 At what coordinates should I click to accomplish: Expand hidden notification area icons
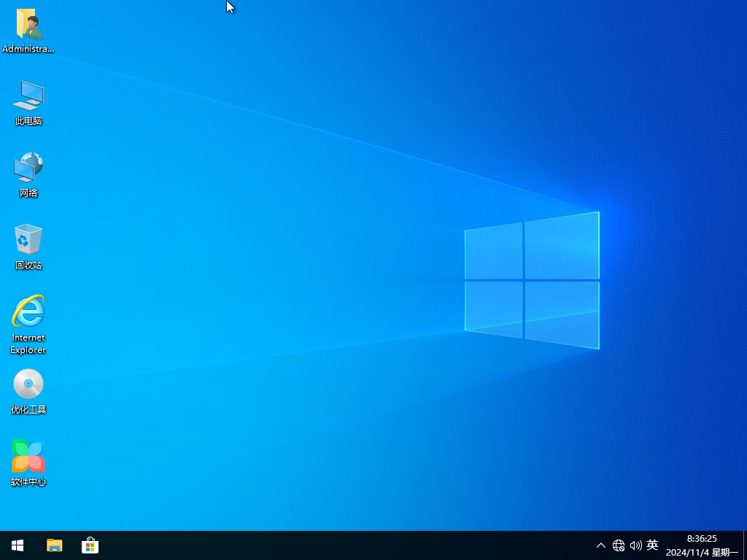[x=600, y=545]
